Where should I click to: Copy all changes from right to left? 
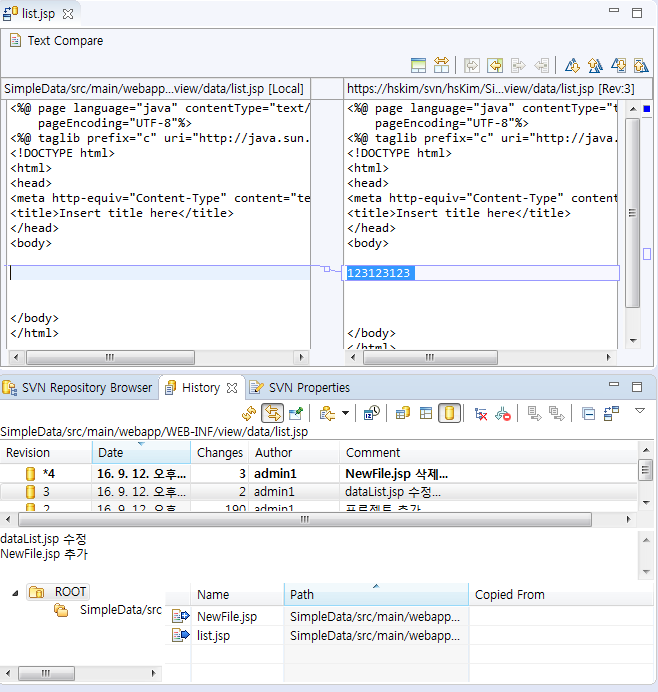tap(495, 66)
